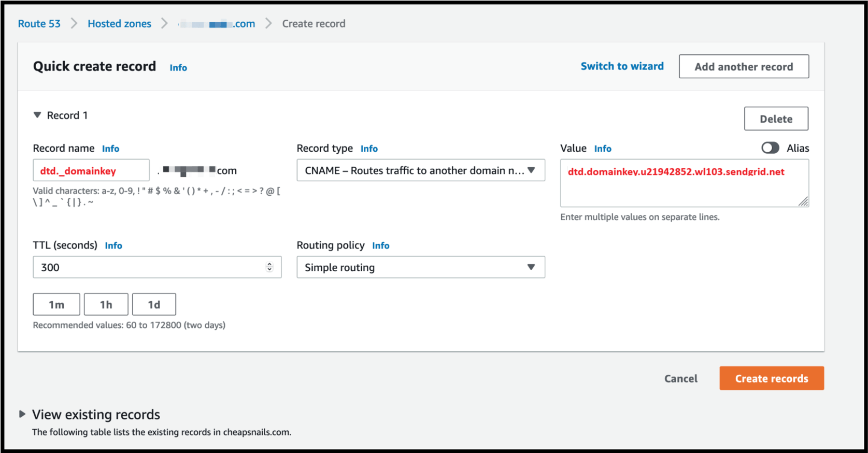Collapse the Record 1 section
Screen dimensions: 868x453
pos(37,115)
